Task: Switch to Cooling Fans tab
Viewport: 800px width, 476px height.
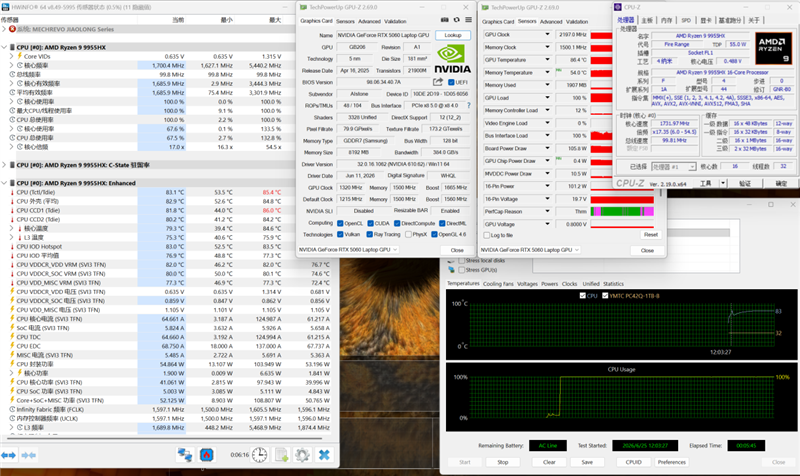Action: tap(498, 284)
